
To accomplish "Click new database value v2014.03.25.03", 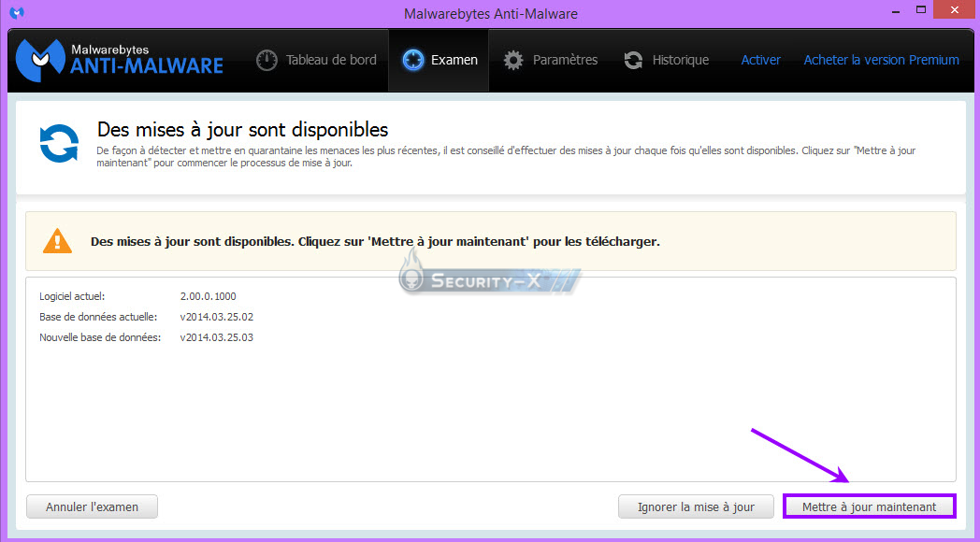I will point(217,337).
